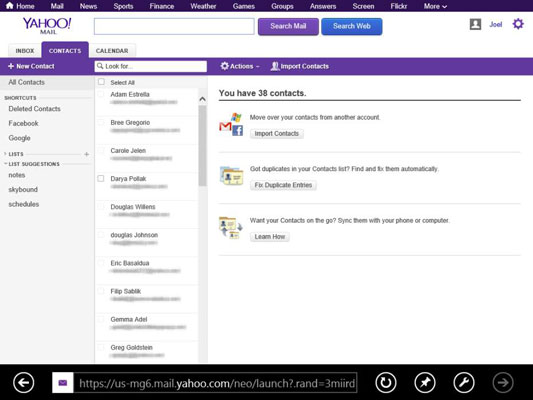Screen dimensions: 533x400
Task: Click the browser forward arrow button
Action: [503, 383]
